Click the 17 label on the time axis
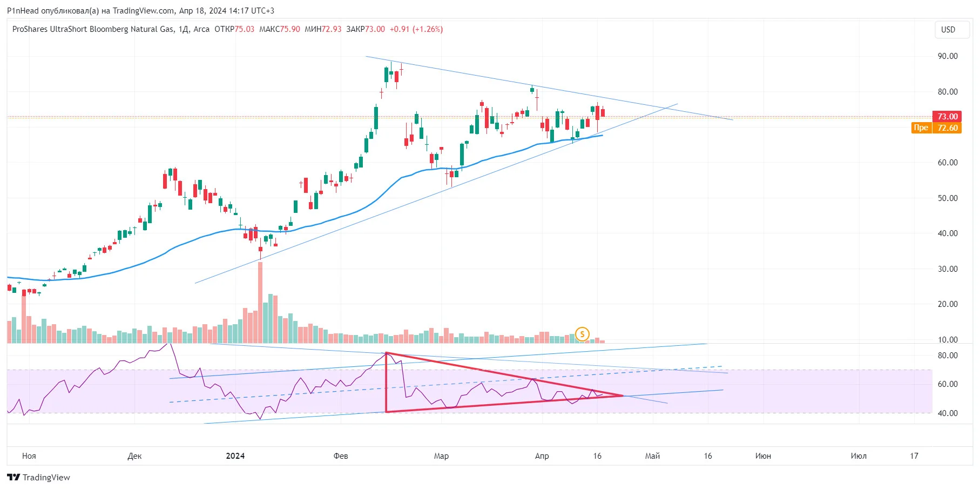 click(914, 456)
